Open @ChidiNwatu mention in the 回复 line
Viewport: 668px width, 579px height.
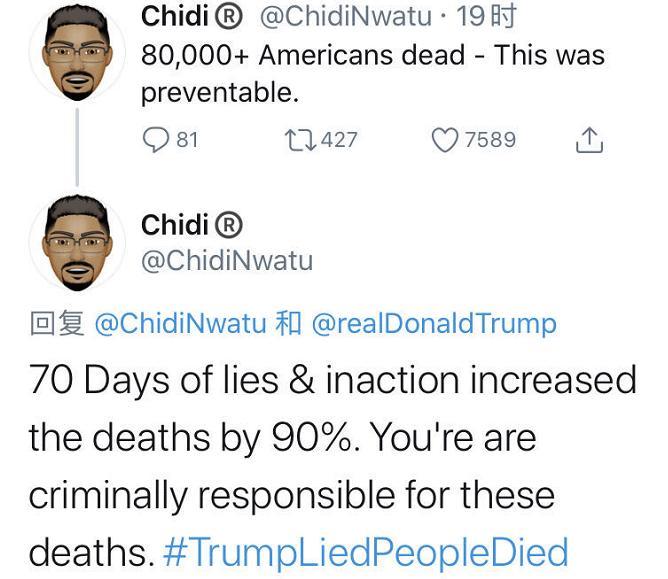(x=180, y=324)
